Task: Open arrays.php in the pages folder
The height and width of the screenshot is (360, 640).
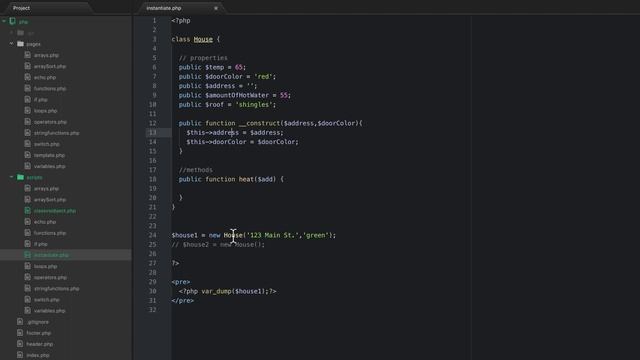Action: pyautogui.click(x=46, y=55)
